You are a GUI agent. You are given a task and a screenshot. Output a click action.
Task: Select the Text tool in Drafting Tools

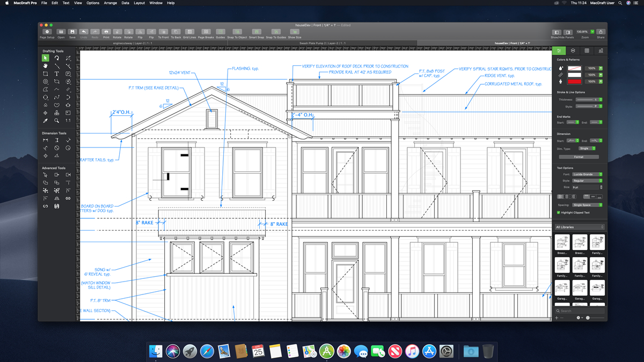(x=56, y=73)
